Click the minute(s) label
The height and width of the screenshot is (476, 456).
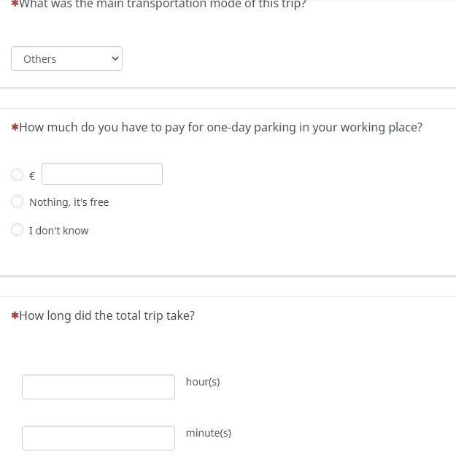click(x=209, y=433)
